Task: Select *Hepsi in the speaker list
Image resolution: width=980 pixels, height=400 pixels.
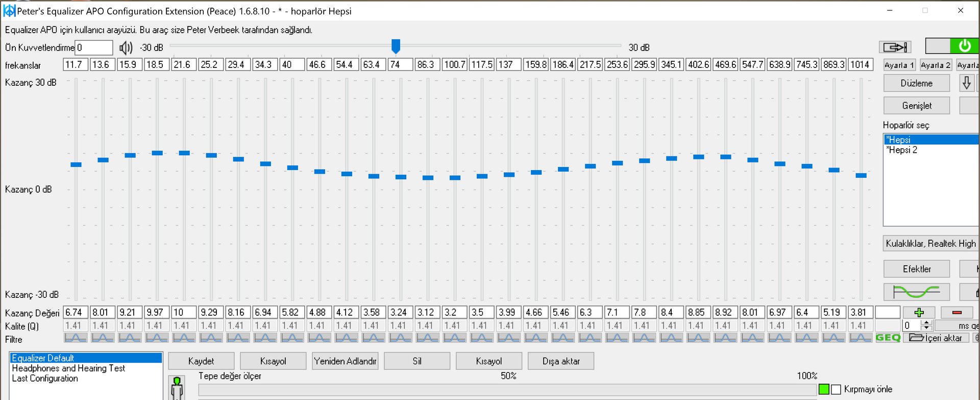Action: [x=932, y=139]
